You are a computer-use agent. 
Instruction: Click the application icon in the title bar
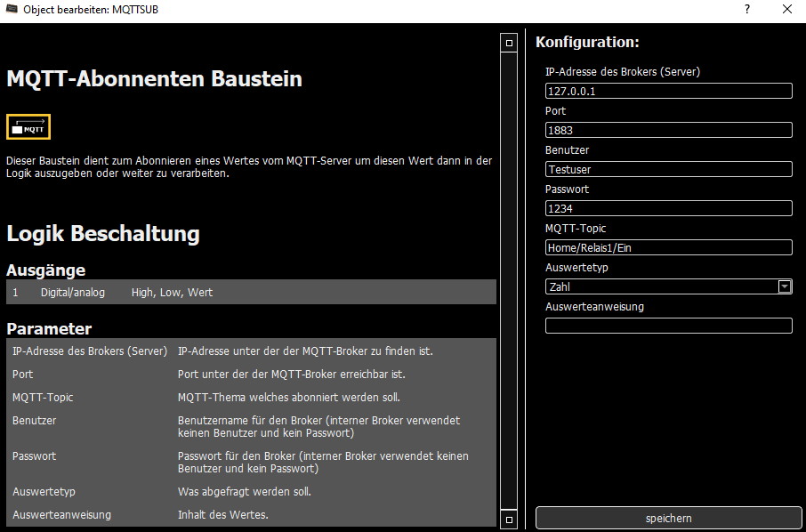(12, 10)
